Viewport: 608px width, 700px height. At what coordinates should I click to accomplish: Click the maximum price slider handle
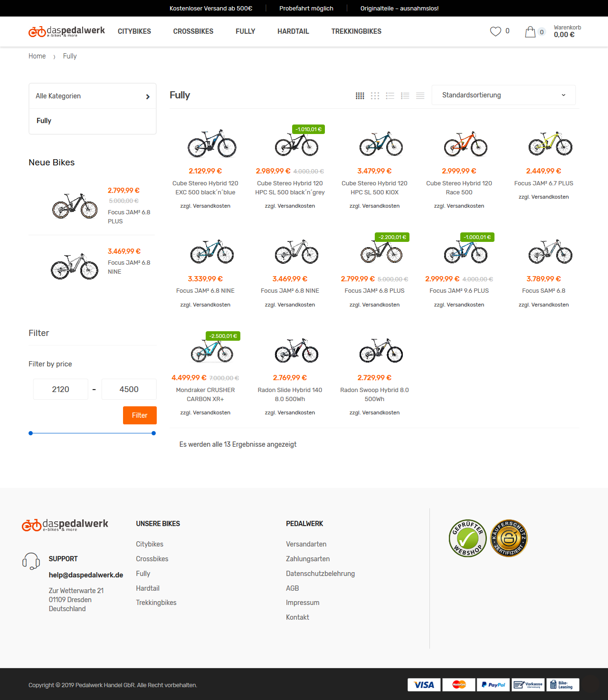point(153,433)
